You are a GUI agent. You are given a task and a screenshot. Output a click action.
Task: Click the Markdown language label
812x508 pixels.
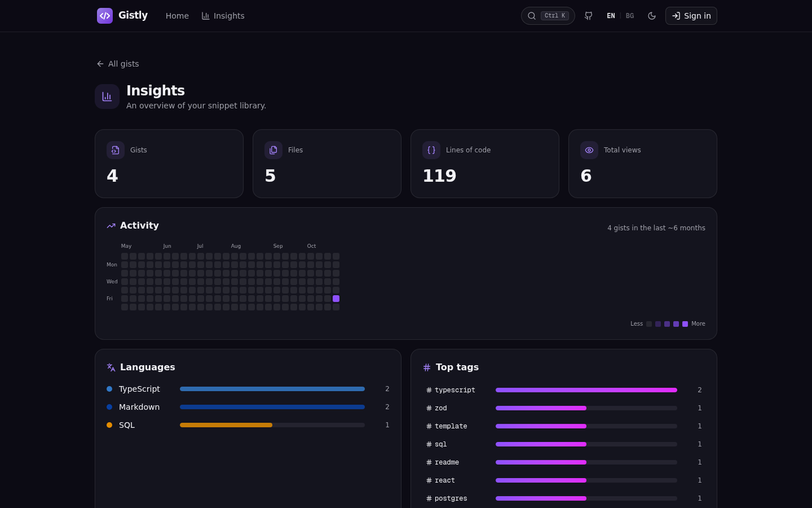pos(140,407)
